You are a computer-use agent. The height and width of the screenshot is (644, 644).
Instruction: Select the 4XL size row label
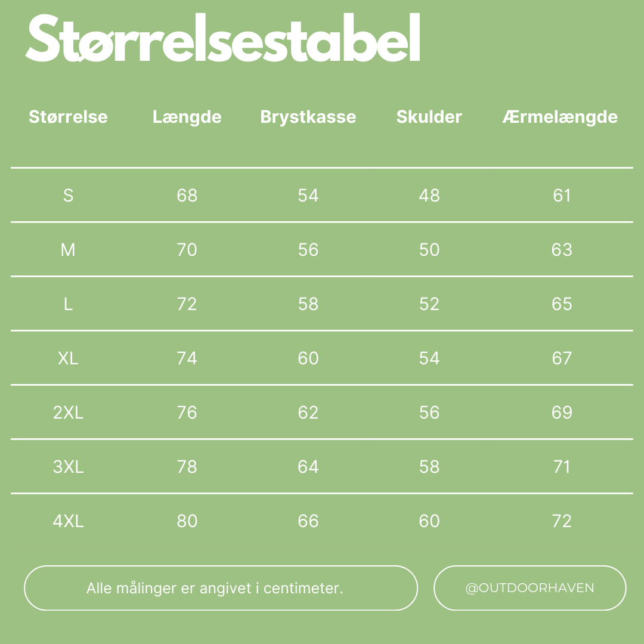(x=68, y=521)
